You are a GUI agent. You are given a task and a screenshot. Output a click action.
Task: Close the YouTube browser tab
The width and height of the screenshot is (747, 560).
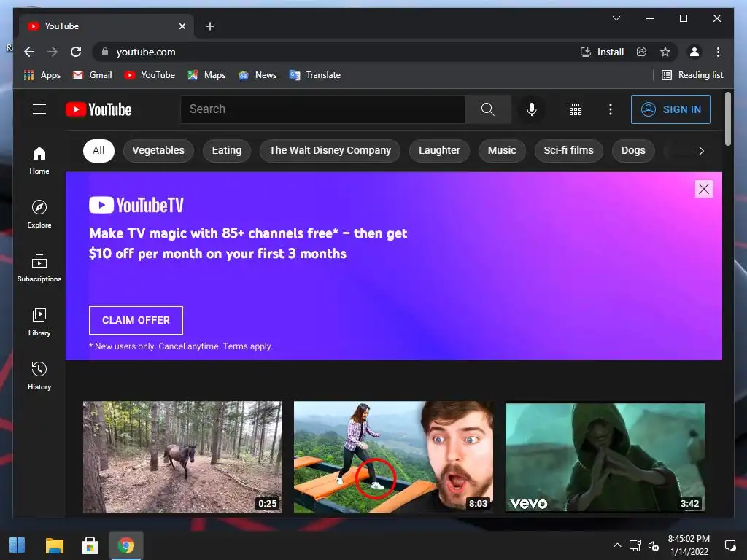(x=182, y=26)
